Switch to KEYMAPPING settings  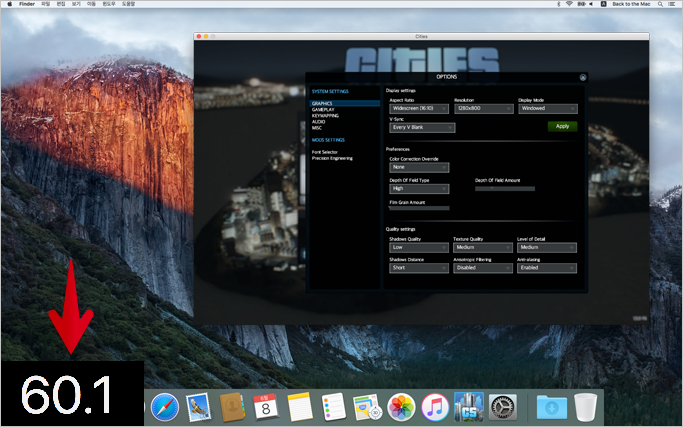tap(325, 116)
